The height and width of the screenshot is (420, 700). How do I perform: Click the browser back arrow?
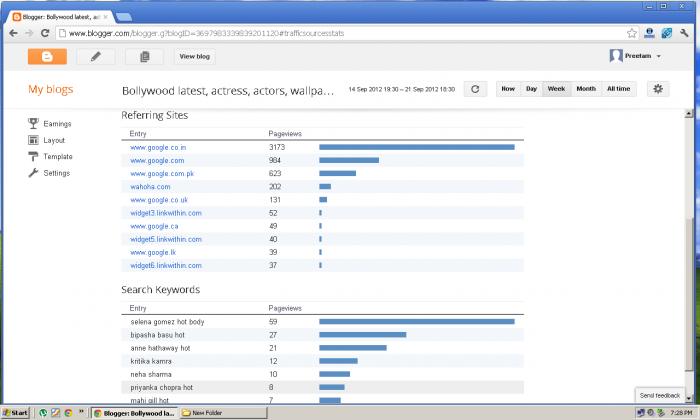pyautogui.click(x=13, y=33)
